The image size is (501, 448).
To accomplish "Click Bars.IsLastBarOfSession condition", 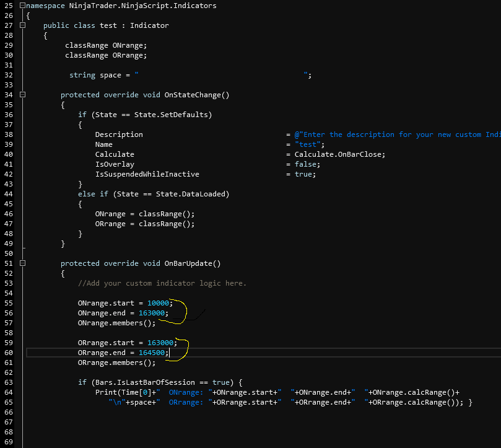I will (x=145, y=382).
